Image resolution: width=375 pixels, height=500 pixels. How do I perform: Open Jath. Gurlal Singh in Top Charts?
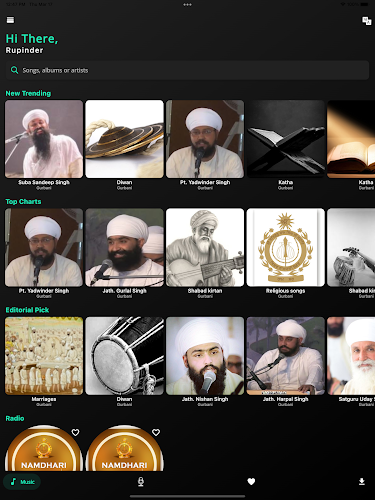(x=124, y=247)
